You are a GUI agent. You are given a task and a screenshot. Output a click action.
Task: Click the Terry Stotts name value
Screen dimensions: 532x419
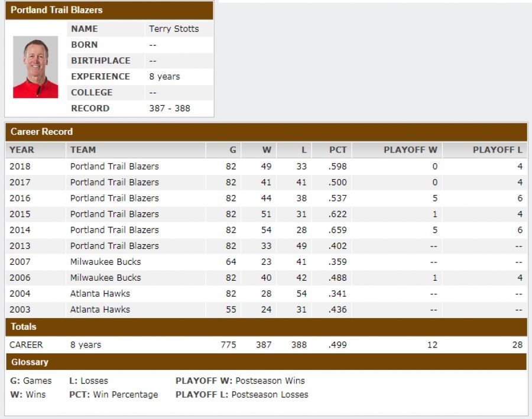pyautogui.click(x=174, y=29)
